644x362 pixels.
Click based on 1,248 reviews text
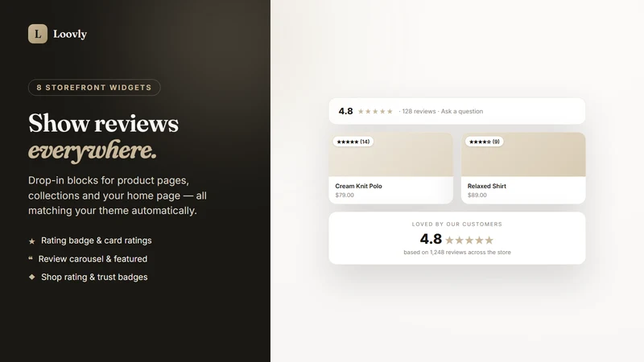coord(456,253)
